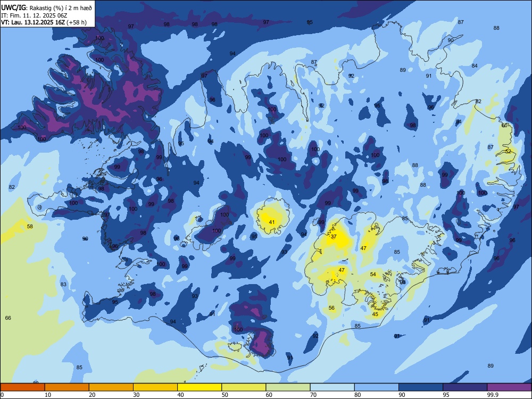Click the 95–99.9 navy legend swatch
The image size is (532, 399).
[x=465, y=387]
